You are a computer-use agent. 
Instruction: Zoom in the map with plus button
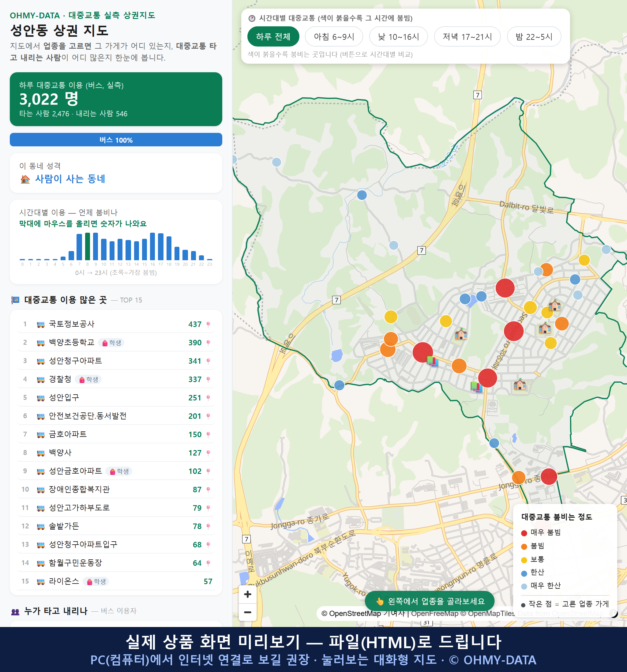click(x=247, y=594)
